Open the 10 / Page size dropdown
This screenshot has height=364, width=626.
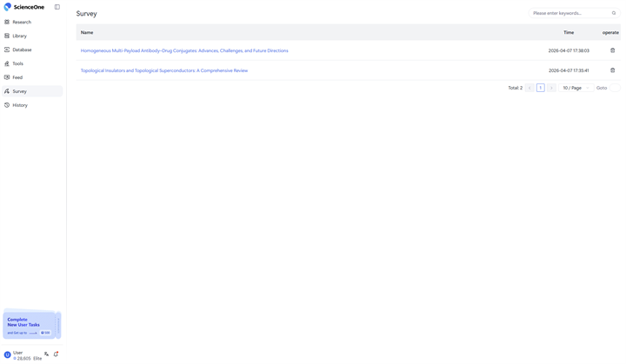[x=576, y=88]
